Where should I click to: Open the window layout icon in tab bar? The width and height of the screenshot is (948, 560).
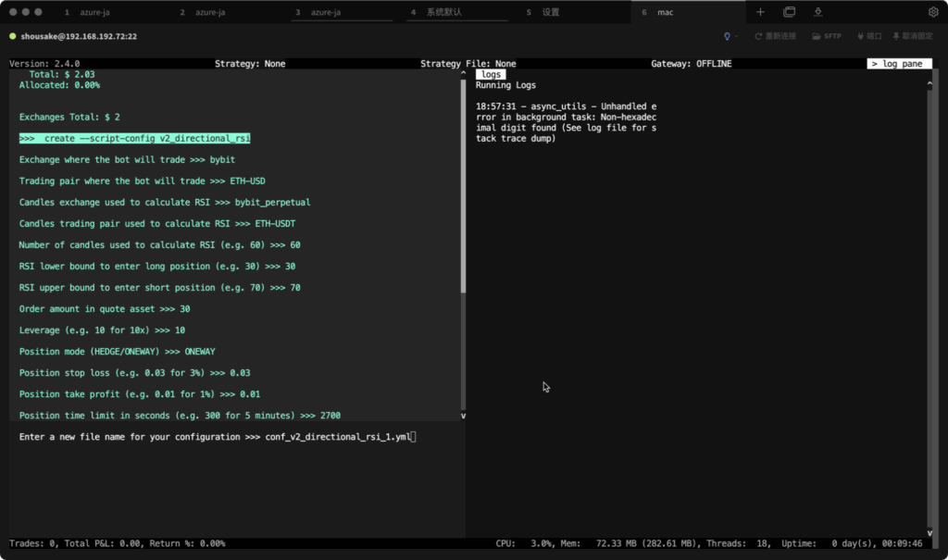[789, 12]
